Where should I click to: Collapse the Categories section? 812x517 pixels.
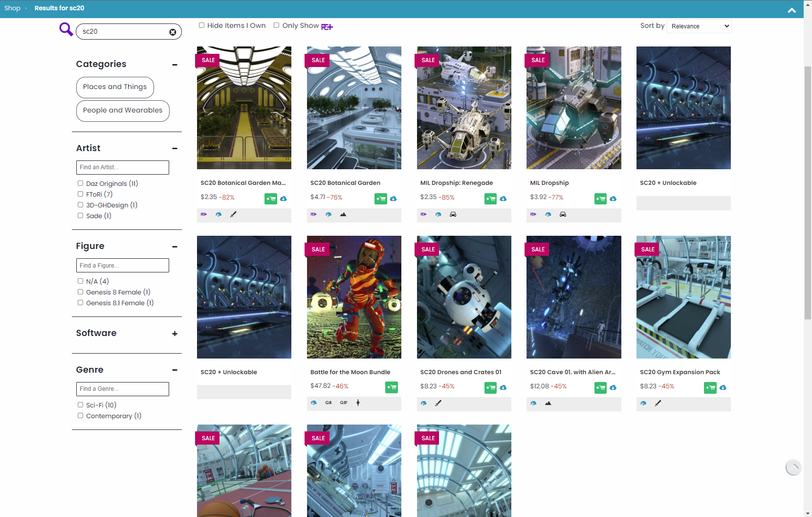point(175,65)
